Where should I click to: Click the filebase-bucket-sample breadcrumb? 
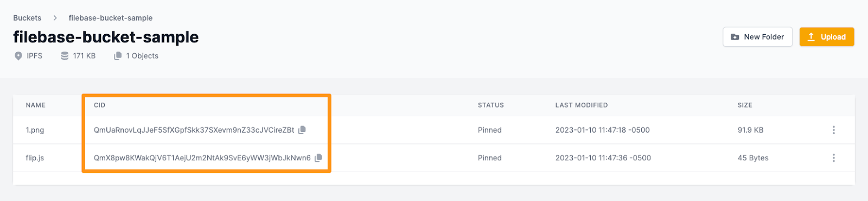[111, 18]
